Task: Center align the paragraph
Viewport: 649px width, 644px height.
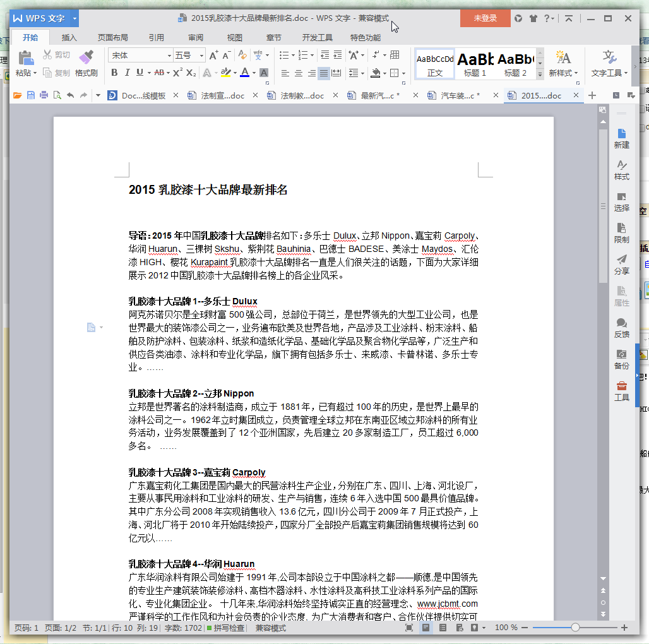Action: coord(299,73)
